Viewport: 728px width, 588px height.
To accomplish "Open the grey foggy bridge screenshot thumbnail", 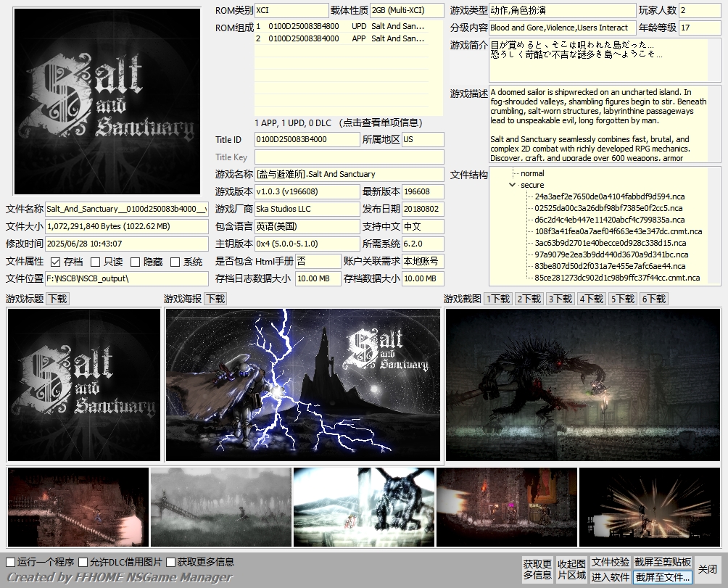I will tap(221, 507).
